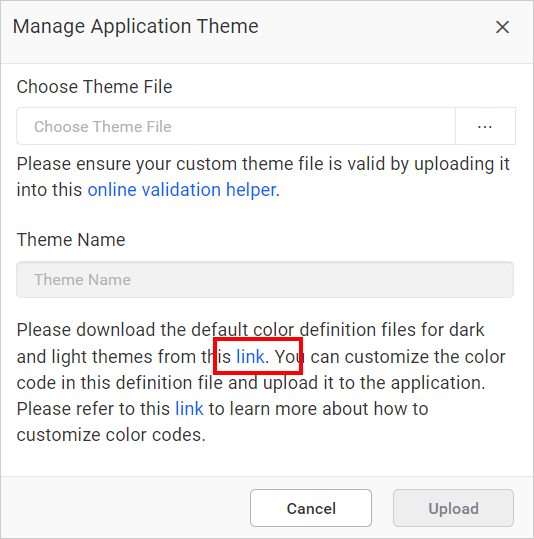
Task: Click the Upload button
Action: click(x=454, y=508)
